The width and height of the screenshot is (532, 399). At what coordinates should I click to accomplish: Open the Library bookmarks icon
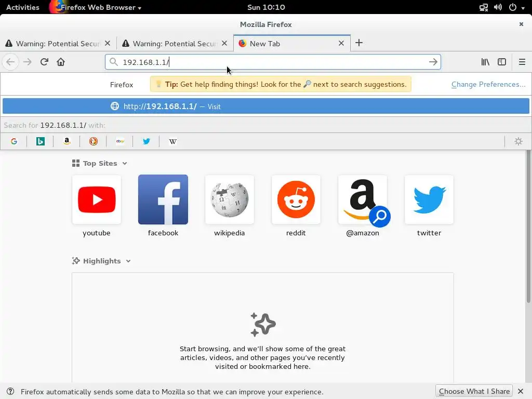pos(485,62)
